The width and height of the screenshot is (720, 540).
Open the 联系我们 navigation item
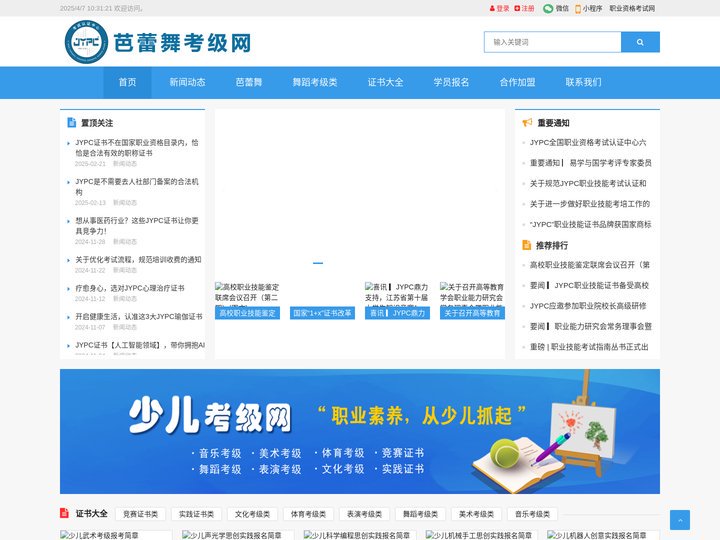[x=583, y=82]
